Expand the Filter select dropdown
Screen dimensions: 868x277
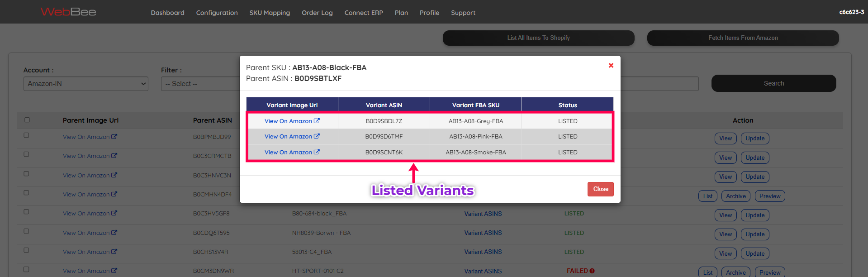199,84
